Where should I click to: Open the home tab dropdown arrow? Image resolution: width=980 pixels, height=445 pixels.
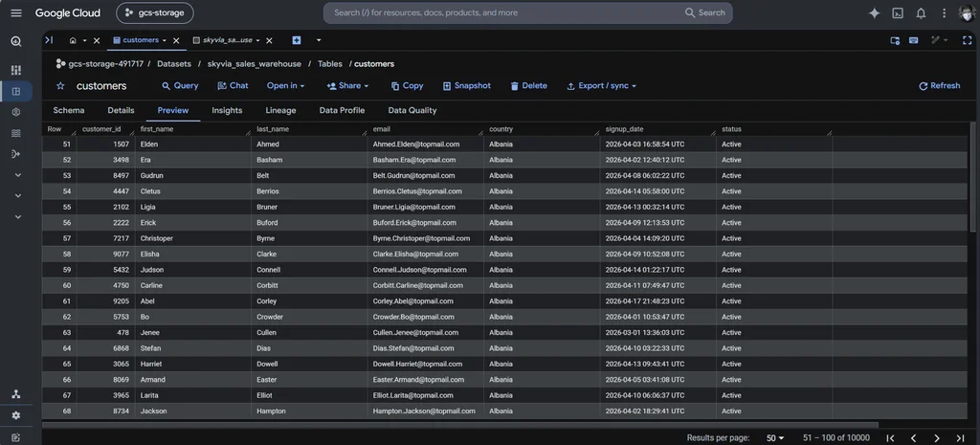tap(85, 40)
